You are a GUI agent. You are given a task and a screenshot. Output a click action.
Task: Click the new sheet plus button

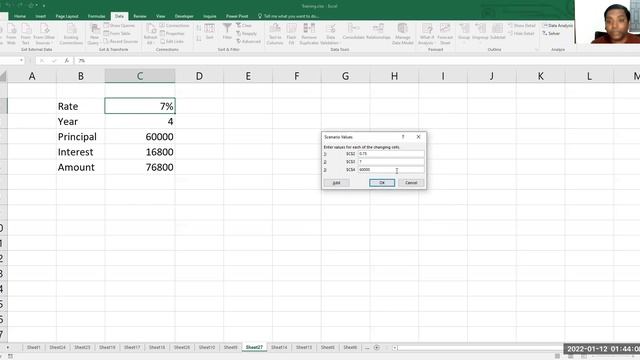(376, 347)
